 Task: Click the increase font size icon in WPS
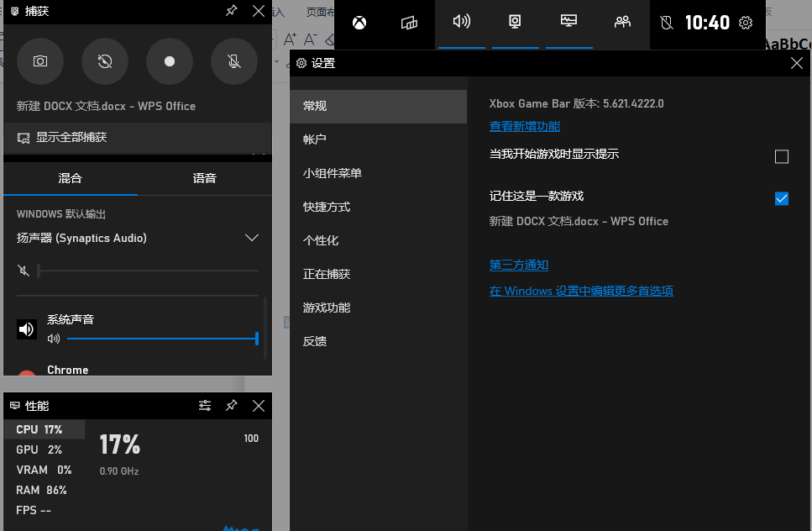(x=290, y=39)
